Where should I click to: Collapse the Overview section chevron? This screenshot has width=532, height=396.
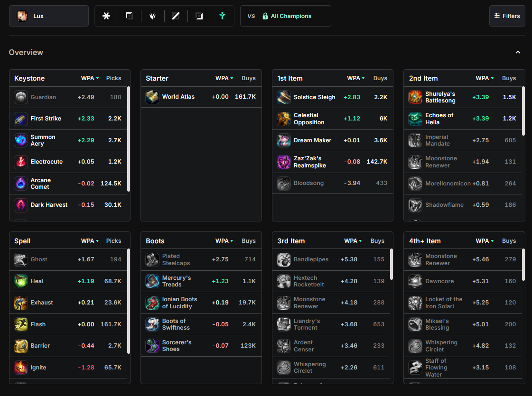[x=518, y=52]
